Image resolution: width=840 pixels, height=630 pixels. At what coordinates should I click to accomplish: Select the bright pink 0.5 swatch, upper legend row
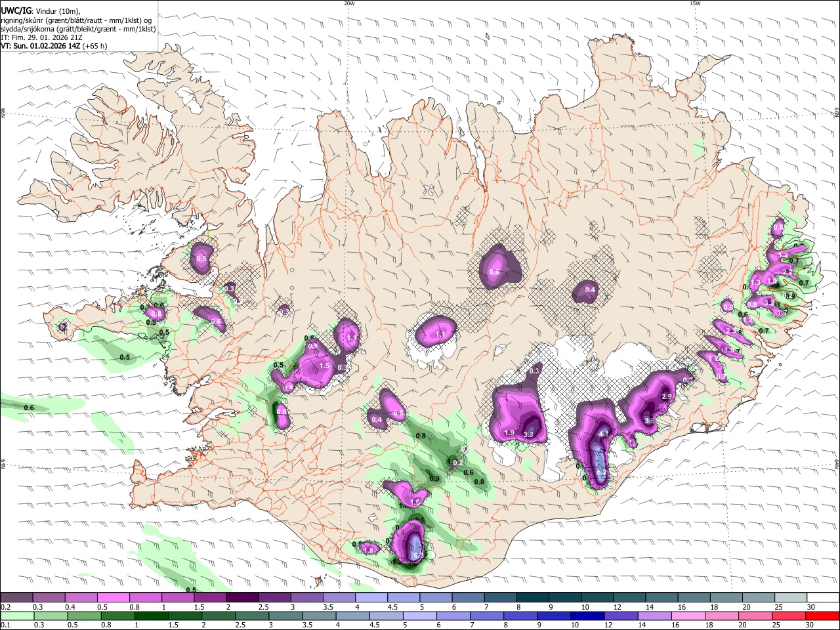[x=113, y=598]
